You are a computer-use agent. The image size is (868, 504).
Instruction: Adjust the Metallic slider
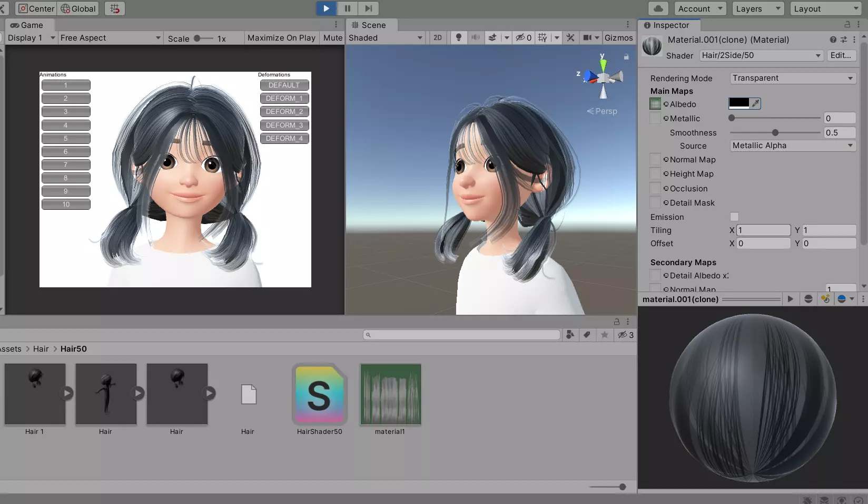(x=775, y=118)
